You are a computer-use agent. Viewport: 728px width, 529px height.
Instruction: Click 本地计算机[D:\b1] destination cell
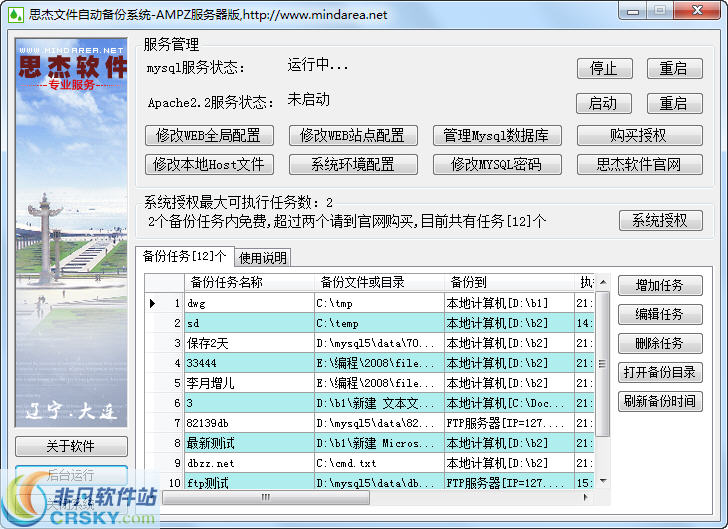pos(509,303)
